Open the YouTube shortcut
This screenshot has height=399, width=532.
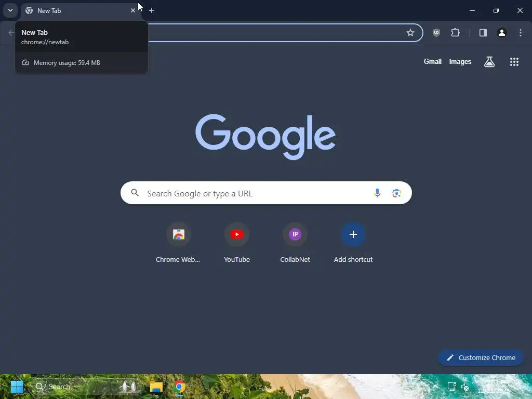click(x=237, y=243)
